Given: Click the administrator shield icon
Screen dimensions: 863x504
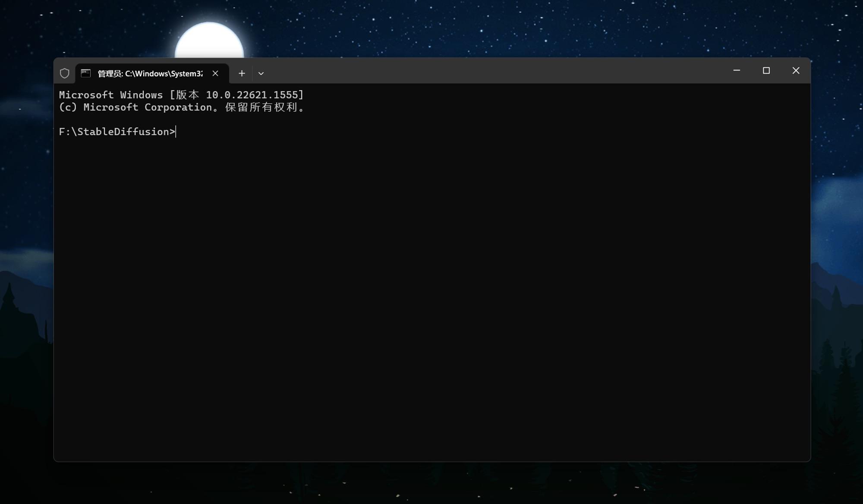Looking at the screenshot, I should click(x=64, y=73).
